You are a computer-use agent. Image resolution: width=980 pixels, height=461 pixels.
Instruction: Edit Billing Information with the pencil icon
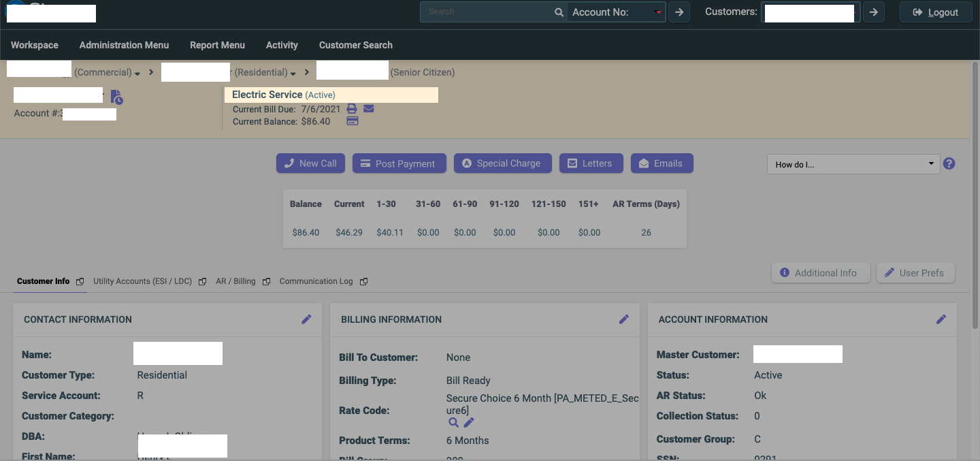pos(623,319)
